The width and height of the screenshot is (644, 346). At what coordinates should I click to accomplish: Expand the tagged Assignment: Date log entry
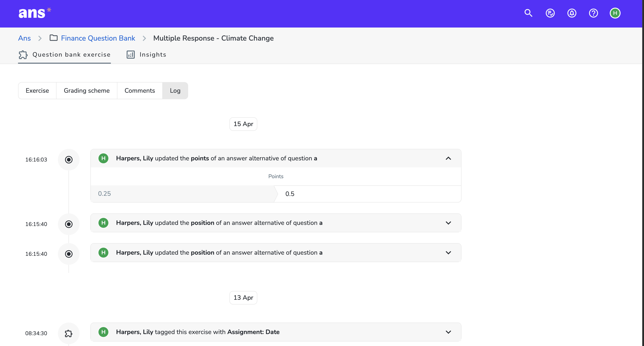click(x=448, y=332)
